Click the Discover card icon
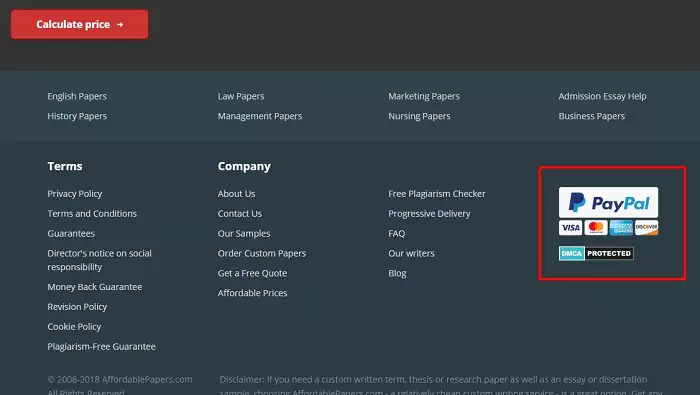700x395 pixels. tap(646, 228)
